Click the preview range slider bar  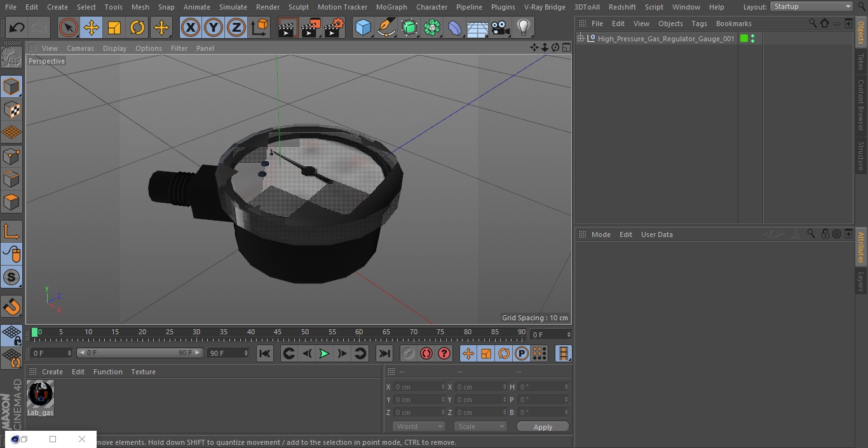(140, 353)
